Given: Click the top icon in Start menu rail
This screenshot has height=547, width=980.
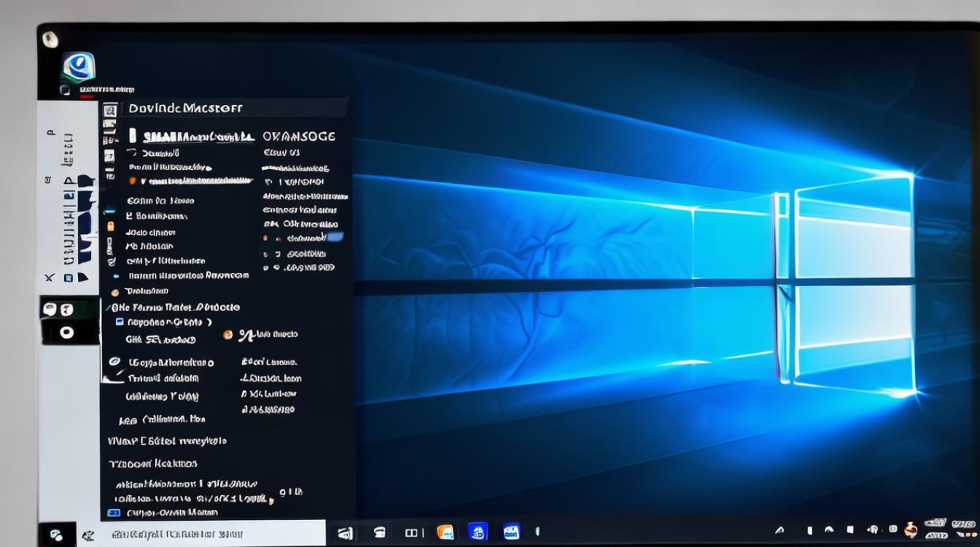Looking at the screenshot, I should pyautogui.click(x=109, y=111).
